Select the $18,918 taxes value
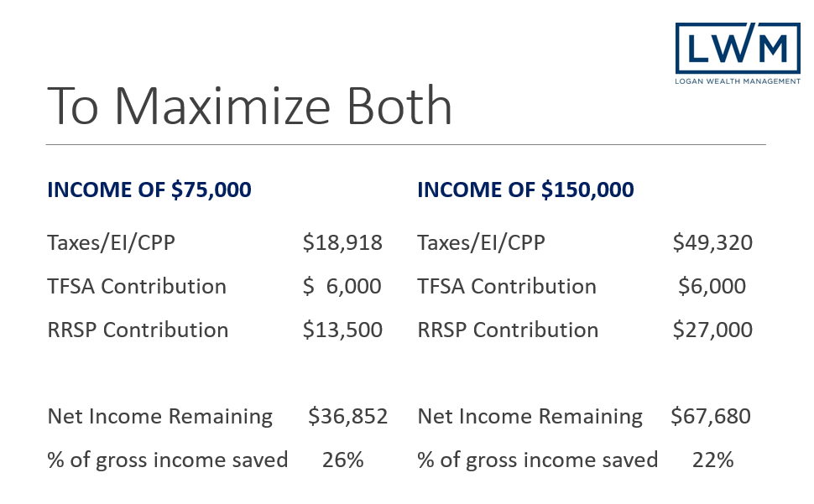Viewport: 814px width, 504px height. [342, 242]
